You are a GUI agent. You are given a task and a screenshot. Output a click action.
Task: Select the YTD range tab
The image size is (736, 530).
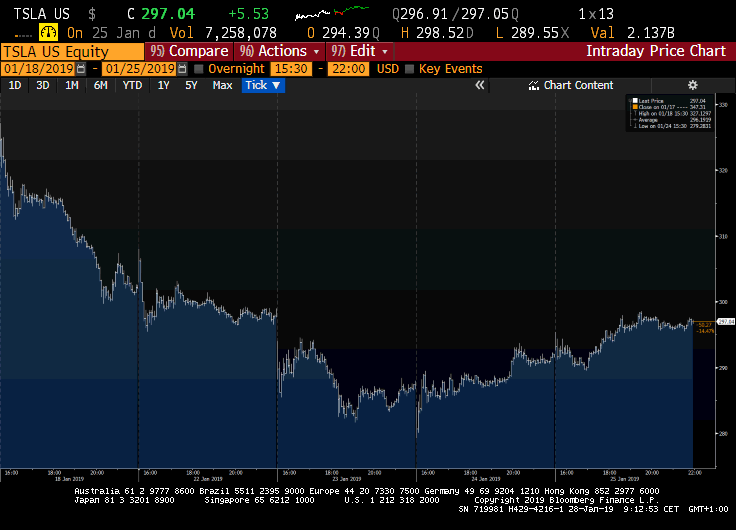pyautogui.click(x=132, y=85)
